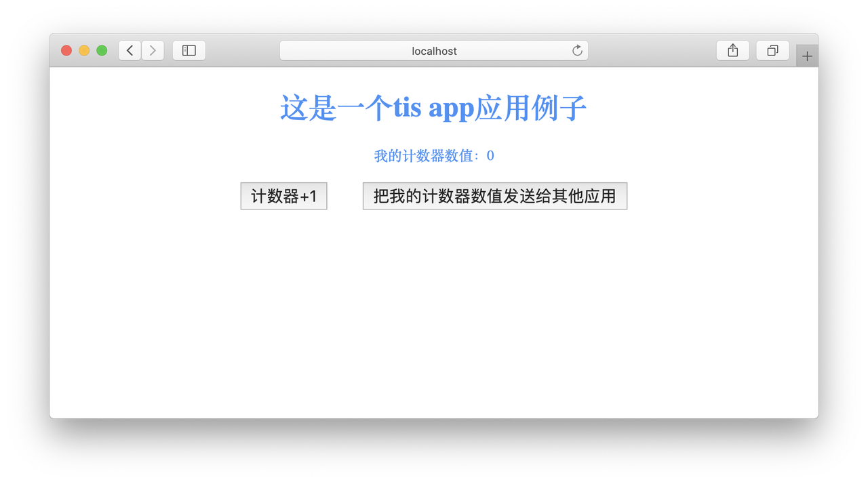Click the counter value 0
The height and width of the screenshot is (484, 868).
490,156
